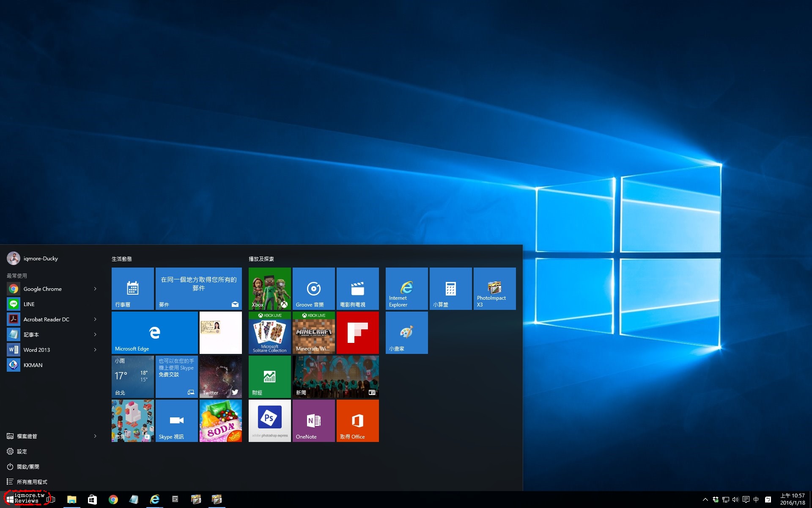This screenshot has height=508, width=812.
Task: Open the Xbox tile
Action: [x=269, y=288]
